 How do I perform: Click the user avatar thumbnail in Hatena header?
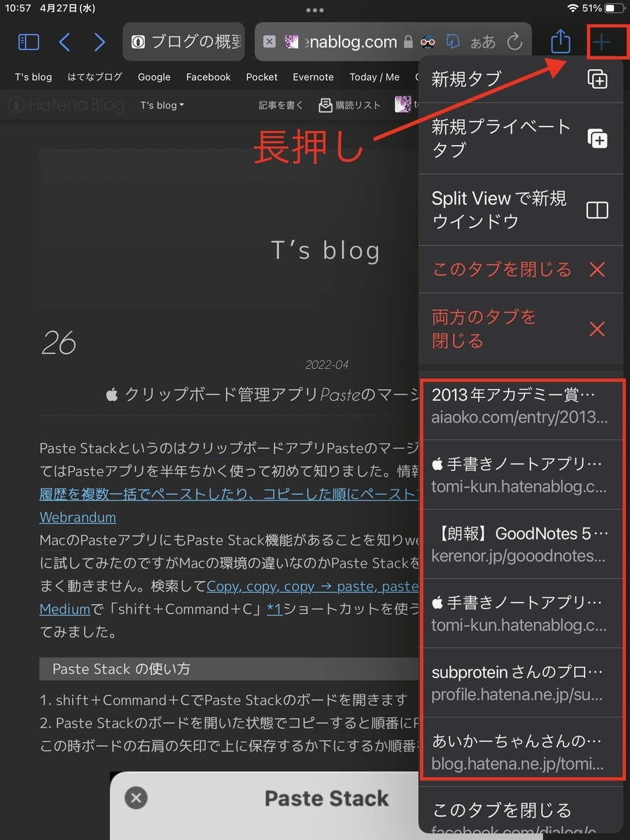point(403,105)
